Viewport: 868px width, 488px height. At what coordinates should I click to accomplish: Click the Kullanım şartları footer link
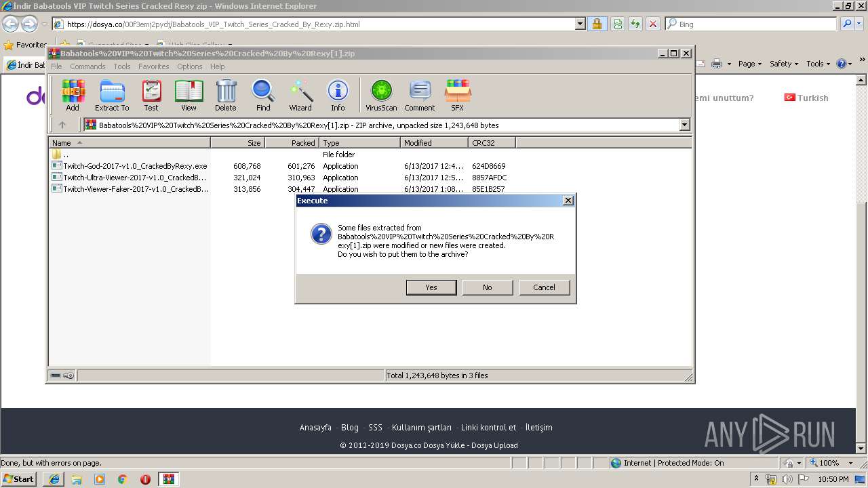[422, 428]
